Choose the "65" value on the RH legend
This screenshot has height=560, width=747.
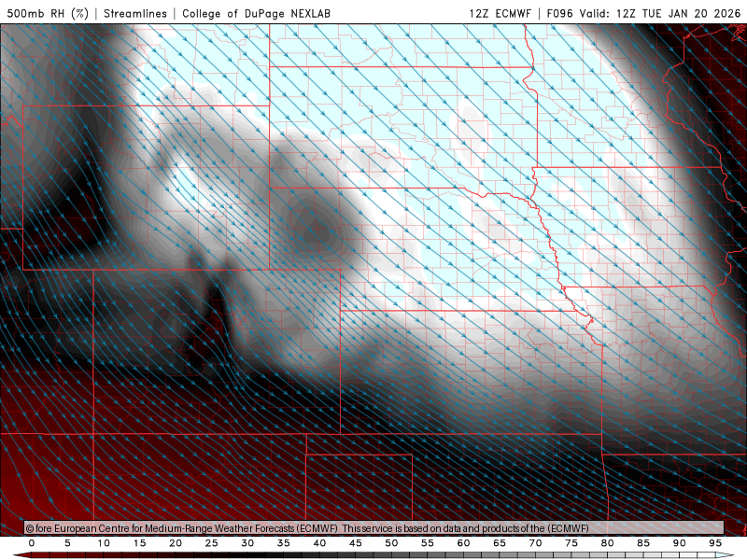[500, 543]
